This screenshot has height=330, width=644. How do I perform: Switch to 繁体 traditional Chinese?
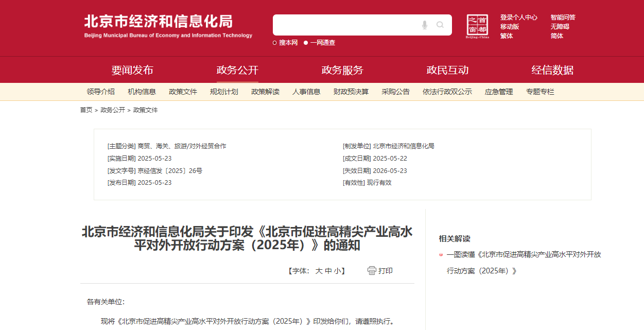[507, 36]
